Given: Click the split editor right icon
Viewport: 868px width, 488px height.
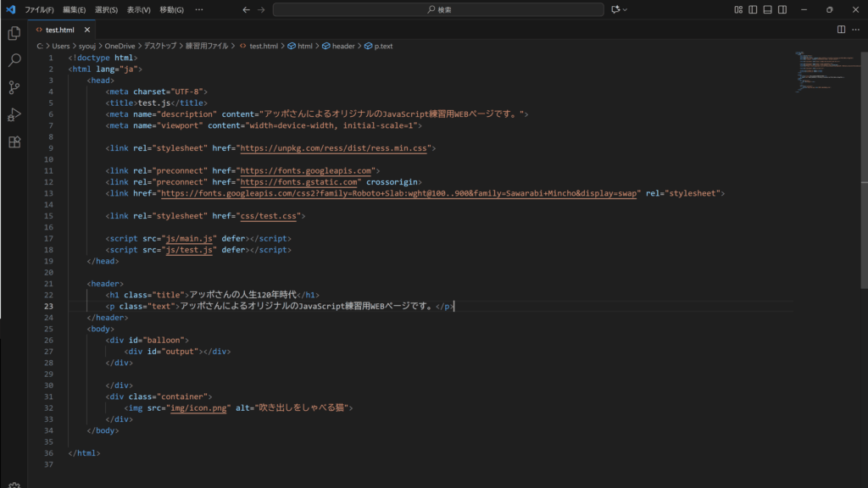Looking at the screenshot, I should click(x=841, y=29).
